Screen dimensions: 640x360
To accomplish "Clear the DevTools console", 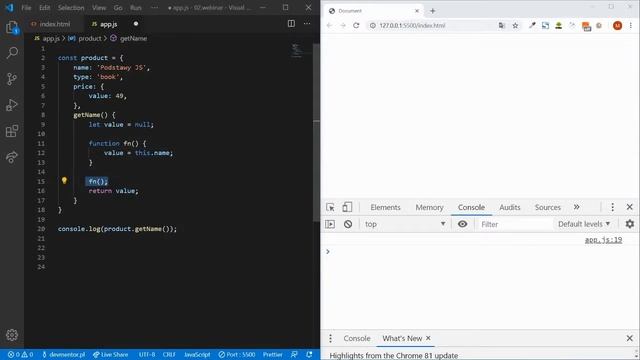I will click(348, 224).
